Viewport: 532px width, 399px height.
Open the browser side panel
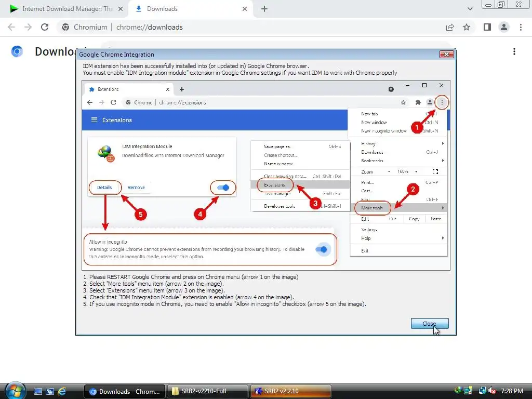(487, 27)
